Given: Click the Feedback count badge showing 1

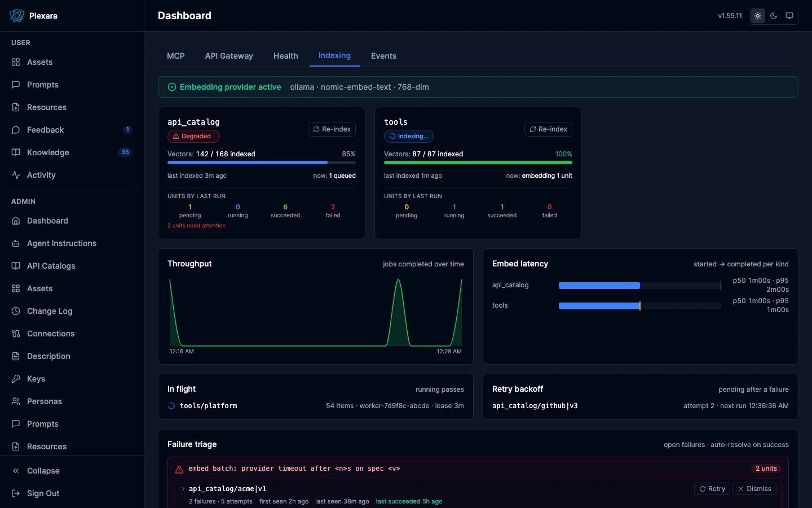Looking at the screenshot, I should (127, 130).
